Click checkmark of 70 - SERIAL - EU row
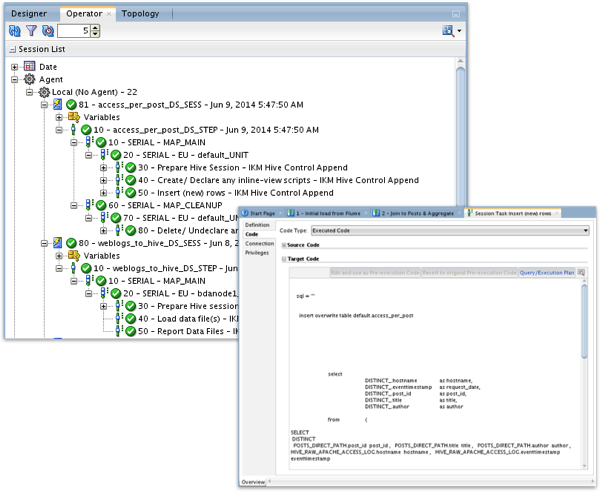 click(x=116, y=218)
